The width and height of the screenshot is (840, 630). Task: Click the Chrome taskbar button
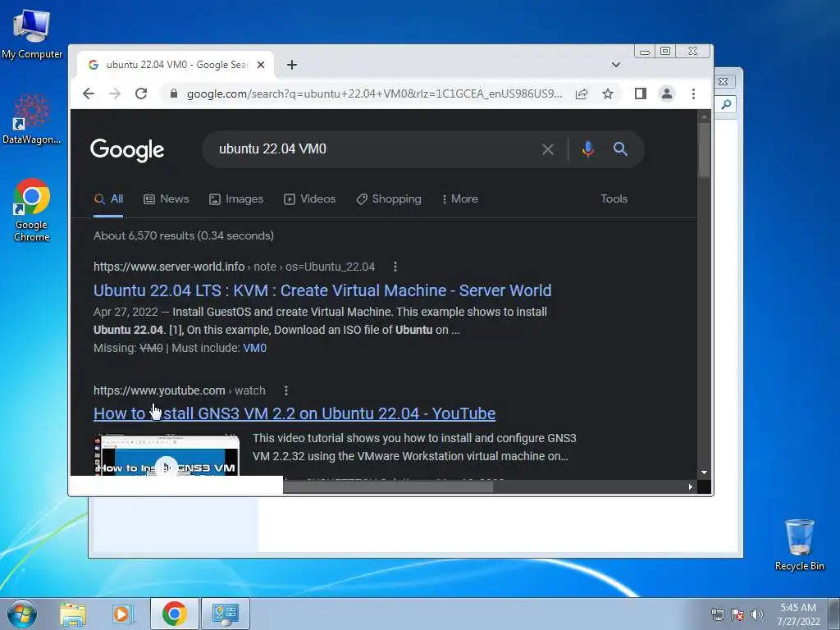coord(175,614)
